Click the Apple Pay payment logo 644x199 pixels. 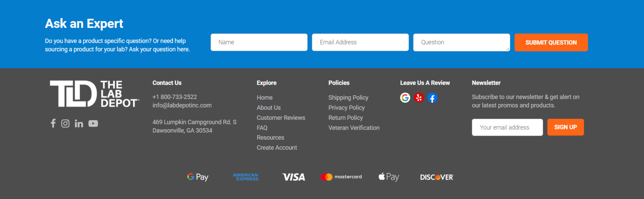click(x=389, y=177)
